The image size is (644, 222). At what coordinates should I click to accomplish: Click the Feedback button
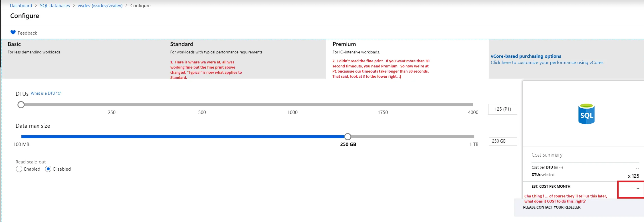click(x=24, y=33)
